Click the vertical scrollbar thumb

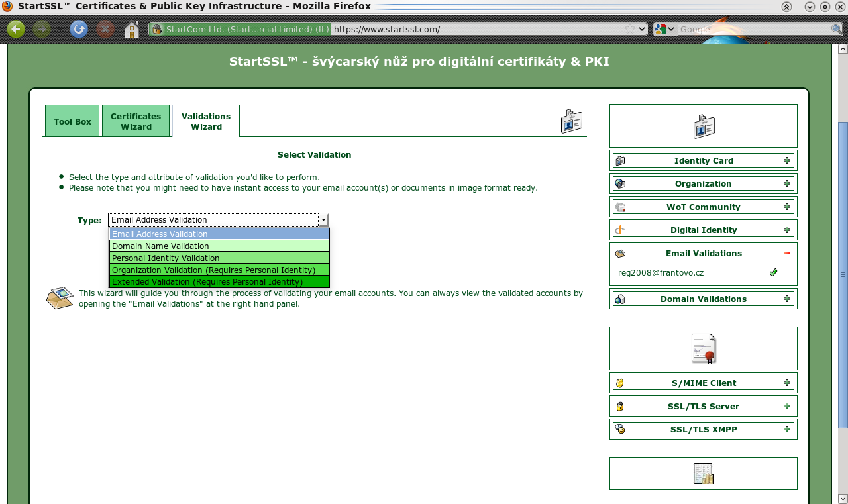pyautogui.click(x=843, y=275)
